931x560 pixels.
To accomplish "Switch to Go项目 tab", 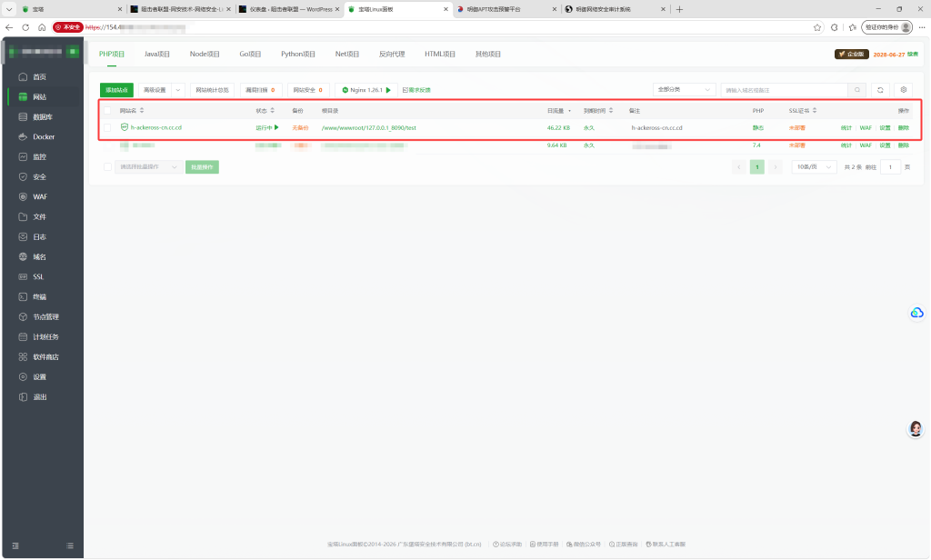I will [250, 54].
